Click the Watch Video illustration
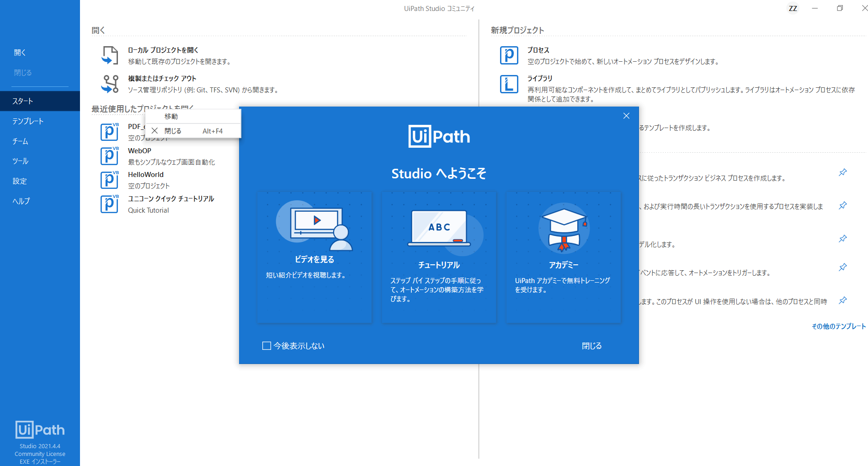This screenshot has height=466, width=868. [x=314, y=225]
